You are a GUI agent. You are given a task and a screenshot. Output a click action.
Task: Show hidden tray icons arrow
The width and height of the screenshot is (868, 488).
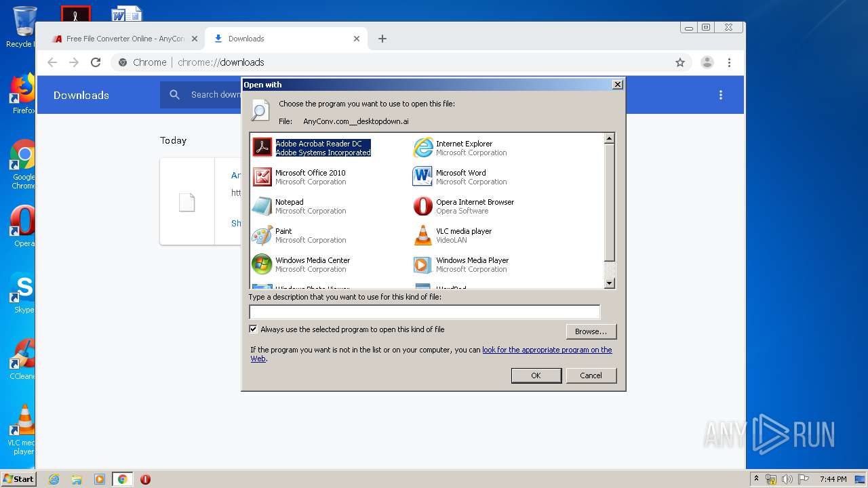coord(757,479)
